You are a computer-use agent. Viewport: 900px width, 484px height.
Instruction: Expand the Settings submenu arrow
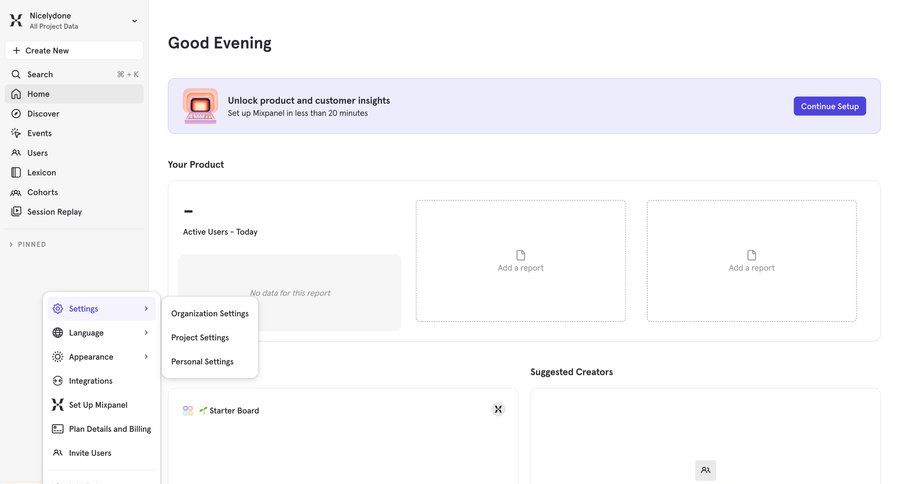pyautogui.click(x=146, y=308)
